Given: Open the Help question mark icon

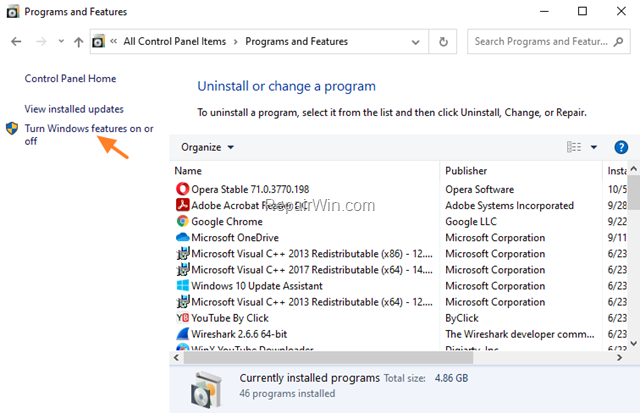Looking at the screenshot, I should 621,147.
